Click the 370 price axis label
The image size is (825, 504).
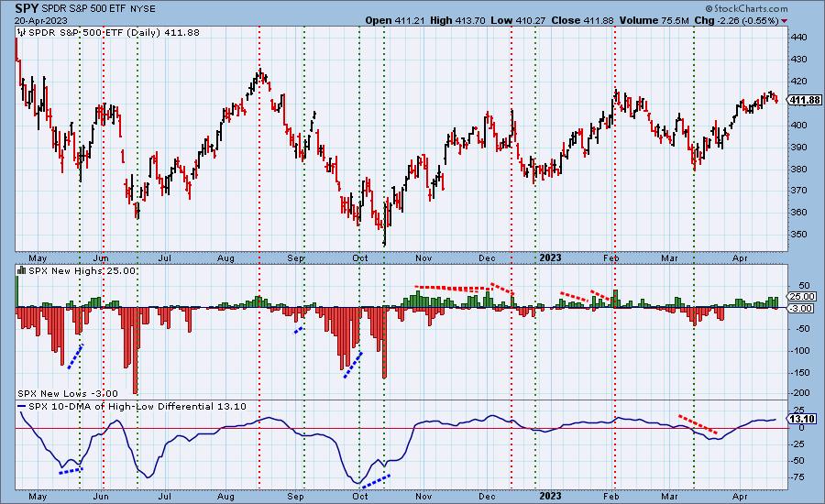[x=798, y=191]
